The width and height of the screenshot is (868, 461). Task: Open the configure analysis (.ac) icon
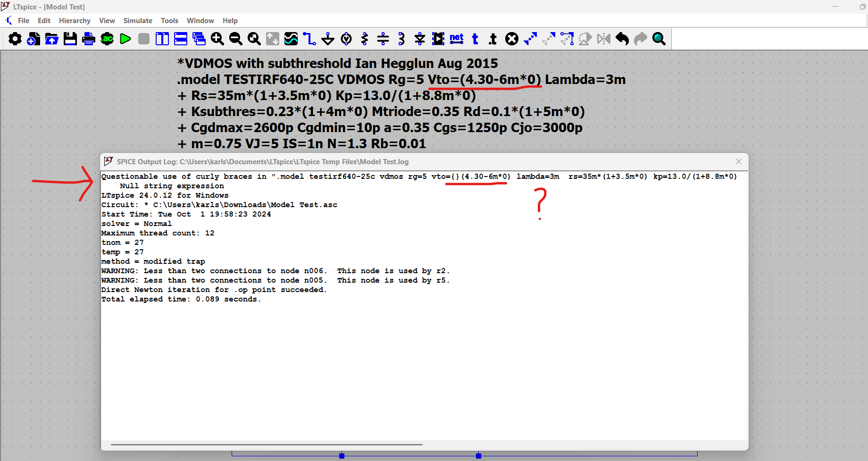point(107,39)
